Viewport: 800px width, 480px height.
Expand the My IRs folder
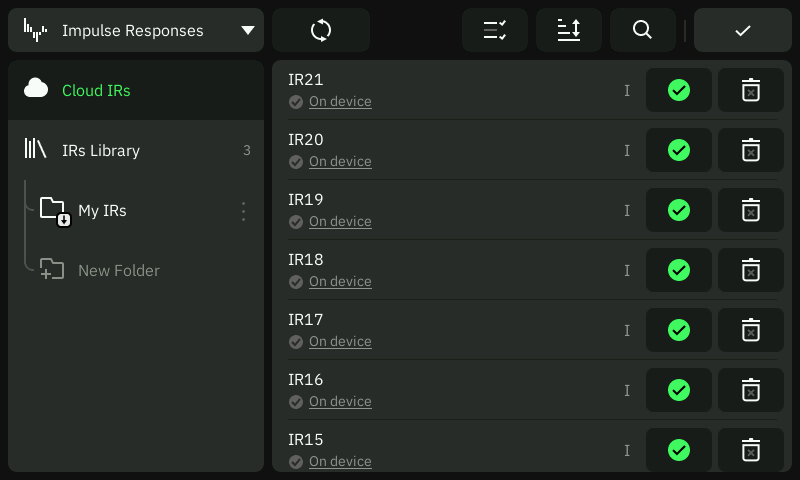point(102,211)
